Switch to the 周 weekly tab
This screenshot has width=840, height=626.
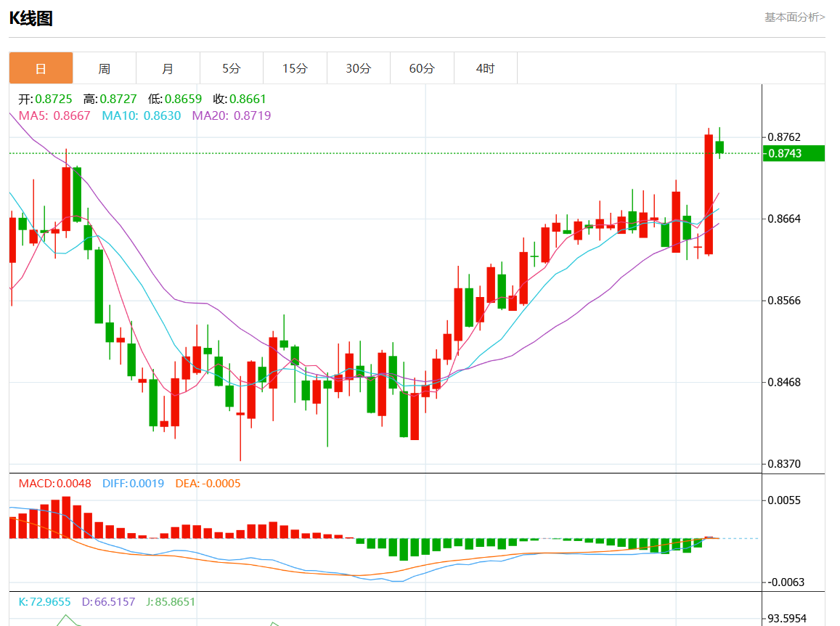(x=105, y=68)
